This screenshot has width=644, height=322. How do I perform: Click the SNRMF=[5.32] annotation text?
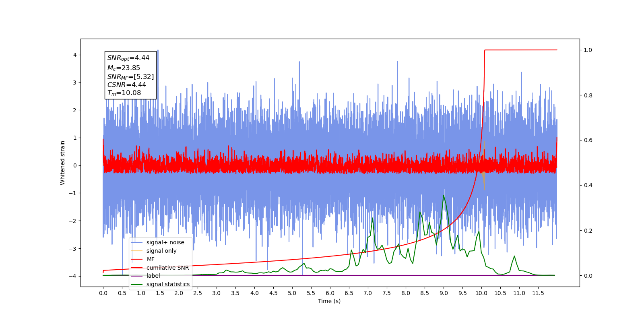(130, 76)
